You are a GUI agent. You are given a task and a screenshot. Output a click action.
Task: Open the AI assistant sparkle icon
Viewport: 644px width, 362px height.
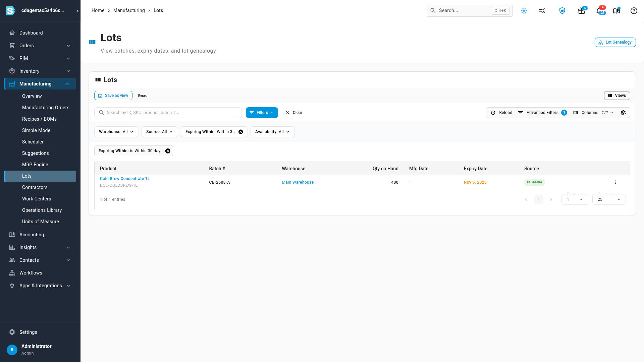(x=524, y=11)
